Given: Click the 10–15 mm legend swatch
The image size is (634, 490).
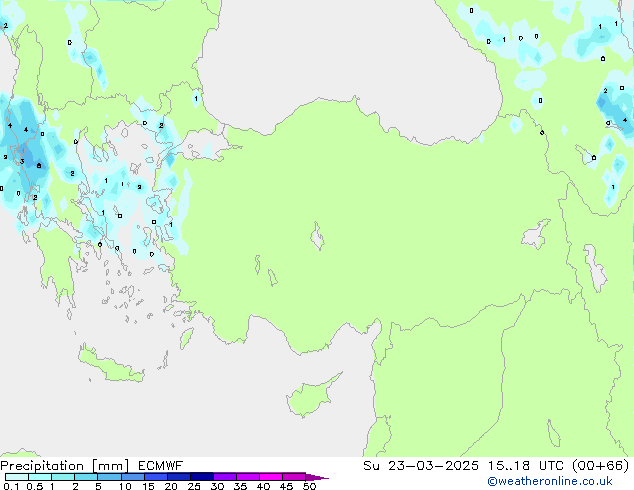Looking at the screenshot, I should [x=133, y=477].
